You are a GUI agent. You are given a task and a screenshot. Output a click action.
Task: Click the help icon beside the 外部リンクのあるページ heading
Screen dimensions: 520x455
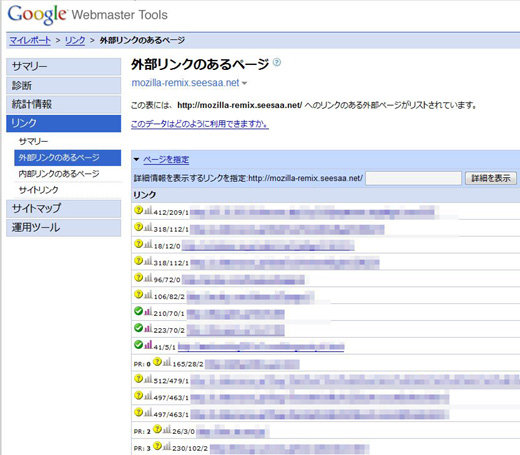point(277,62)
